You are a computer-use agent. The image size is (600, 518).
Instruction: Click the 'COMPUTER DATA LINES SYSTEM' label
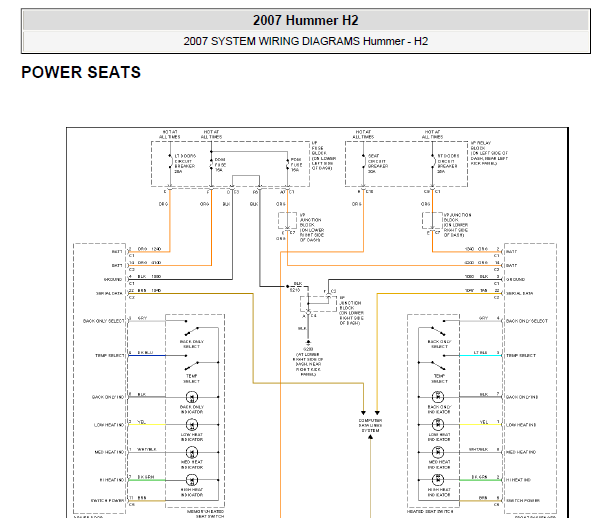(370, 425)
